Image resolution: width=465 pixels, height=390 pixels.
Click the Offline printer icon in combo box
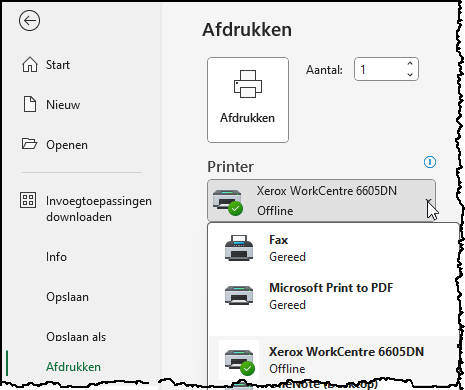(228, 202)
